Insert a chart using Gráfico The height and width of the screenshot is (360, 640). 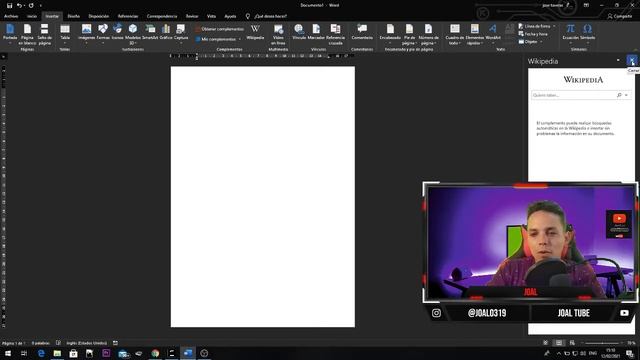[x=166, y=32]
